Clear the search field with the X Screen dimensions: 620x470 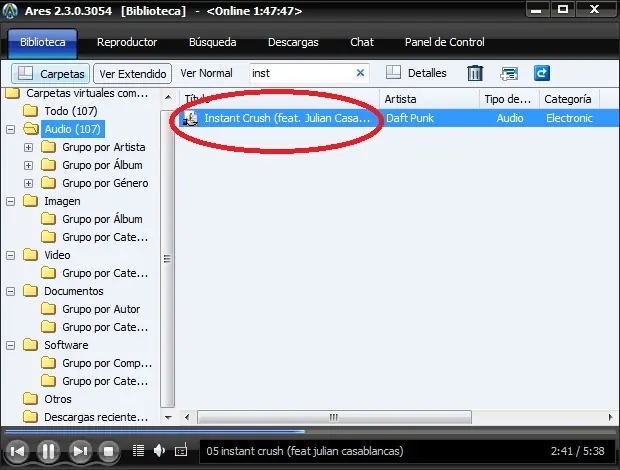pos(360,73)
